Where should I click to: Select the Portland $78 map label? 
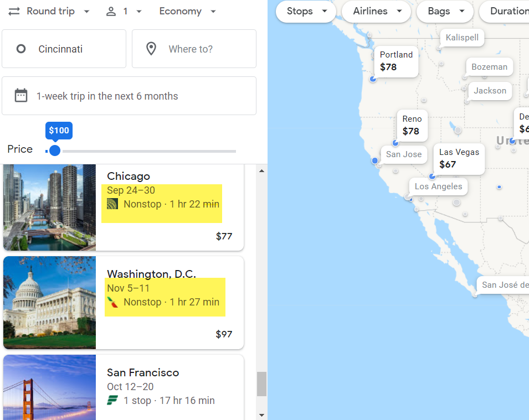[x=396, y=61]
